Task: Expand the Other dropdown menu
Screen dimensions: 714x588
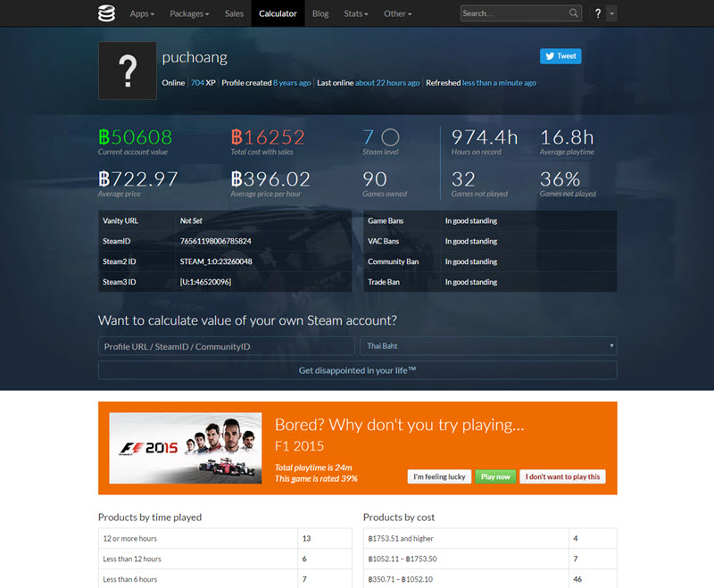Action: [x=397, y=13]
